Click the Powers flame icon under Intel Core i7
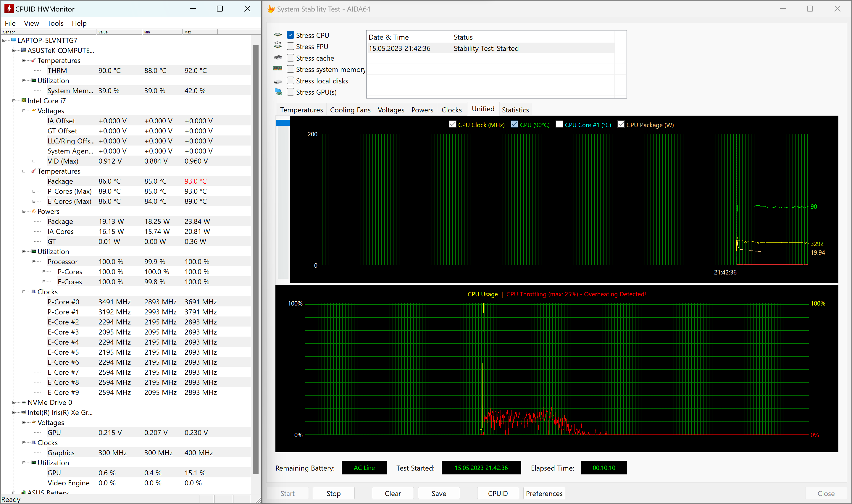 coord(34,211)
